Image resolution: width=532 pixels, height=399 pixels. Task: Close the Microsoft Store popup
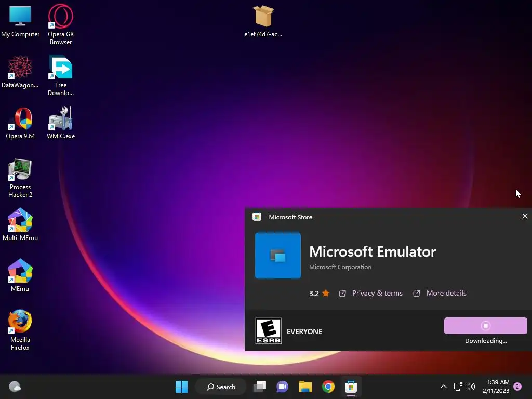(x=525, y=216)
